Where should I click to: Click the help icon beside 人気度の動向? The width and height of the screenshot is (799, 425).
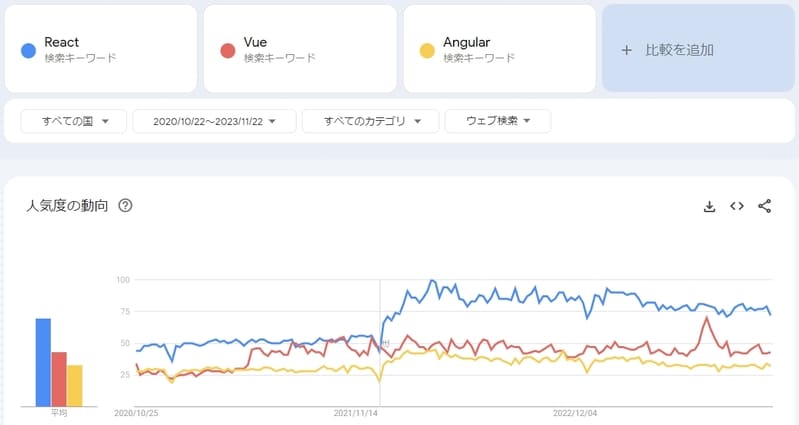click(x=126, y=206)
